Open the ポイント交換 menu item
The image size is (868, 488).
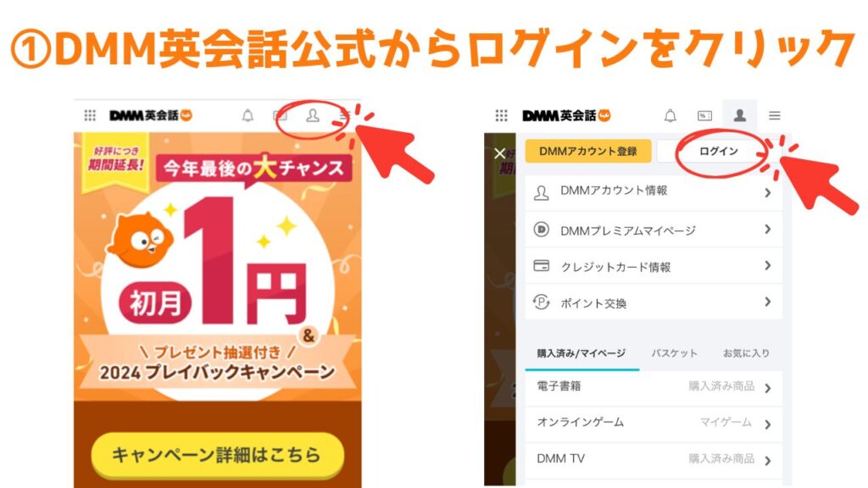click(654, 302)
